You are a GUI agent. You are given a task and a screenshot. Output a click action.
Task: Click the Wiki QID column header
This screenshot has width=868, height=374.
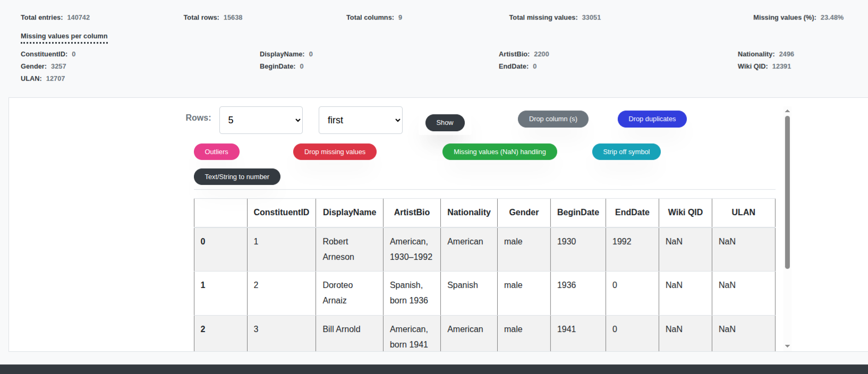(x=685, y=212)
